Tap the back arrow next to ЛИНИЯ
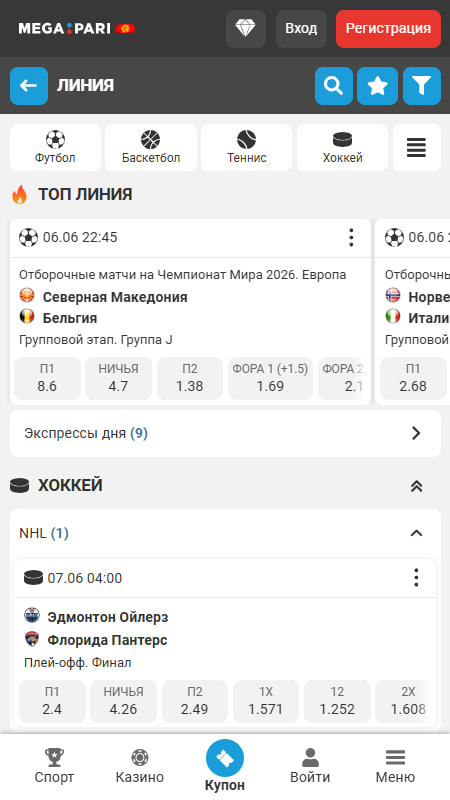This screenshot has height=800, width=450. pyautogui.click(x=29, y=86)
